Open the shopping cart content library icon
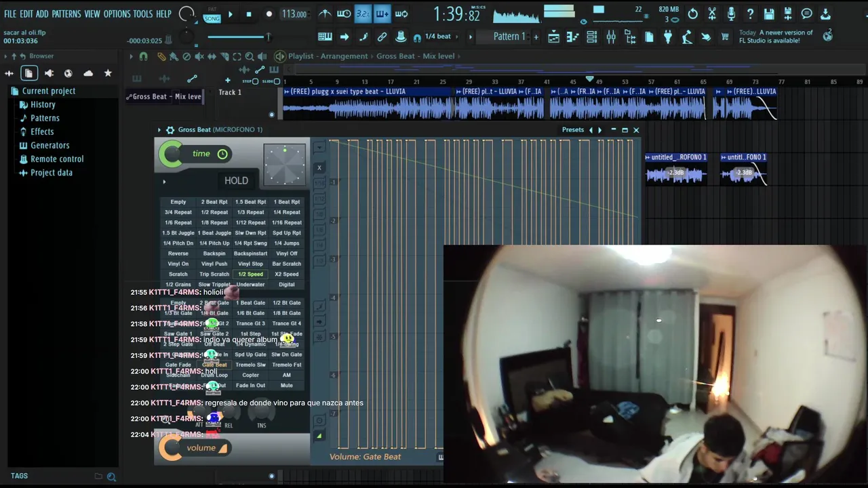 (725, 37)
